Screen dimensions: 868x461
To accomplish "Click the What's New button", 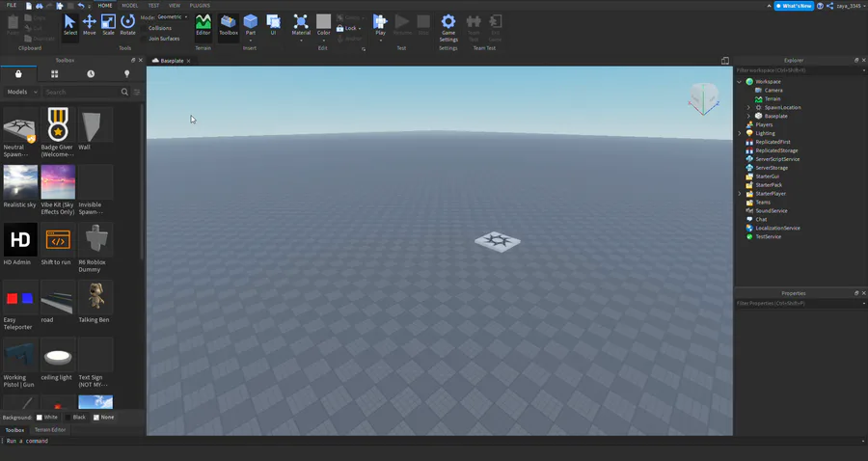I will click(794, 6).
